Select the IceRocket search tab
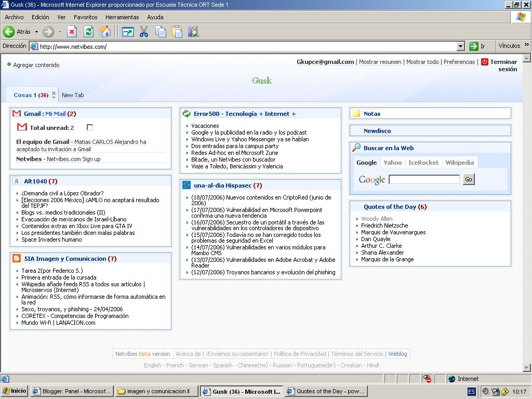Viewport: 532px width, 399px height. click(423, 162)
